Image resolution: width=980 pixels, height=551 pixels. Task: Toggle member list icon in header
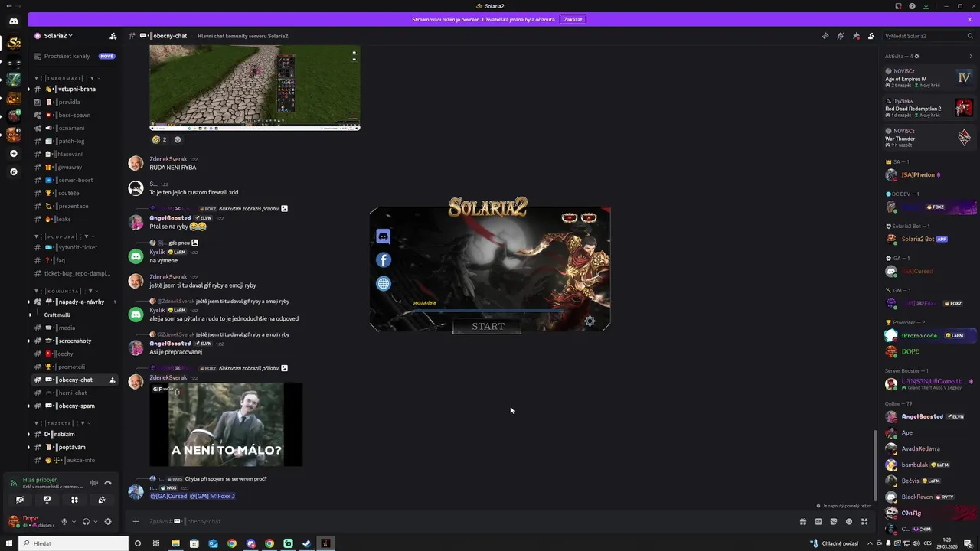pyautogui.click(x=871, y=36)
